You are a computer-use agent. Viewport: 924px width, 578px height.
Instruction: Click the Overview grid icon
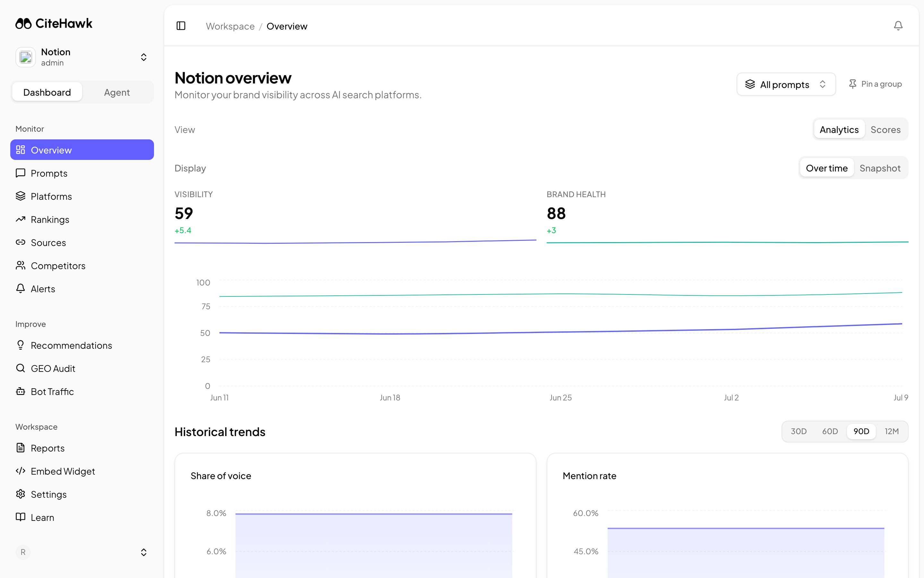coord(21,150)
